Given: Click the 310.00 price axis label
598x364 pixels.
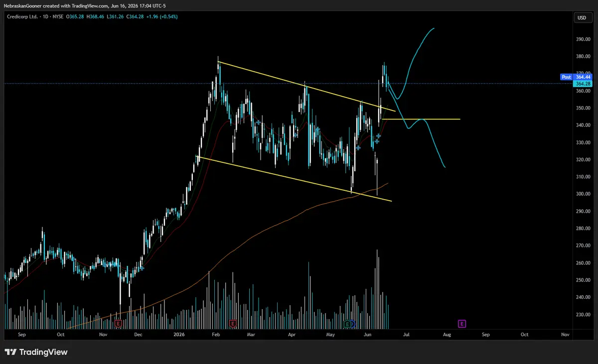Looking at the screenshot, I should click(x=583, y=177).
